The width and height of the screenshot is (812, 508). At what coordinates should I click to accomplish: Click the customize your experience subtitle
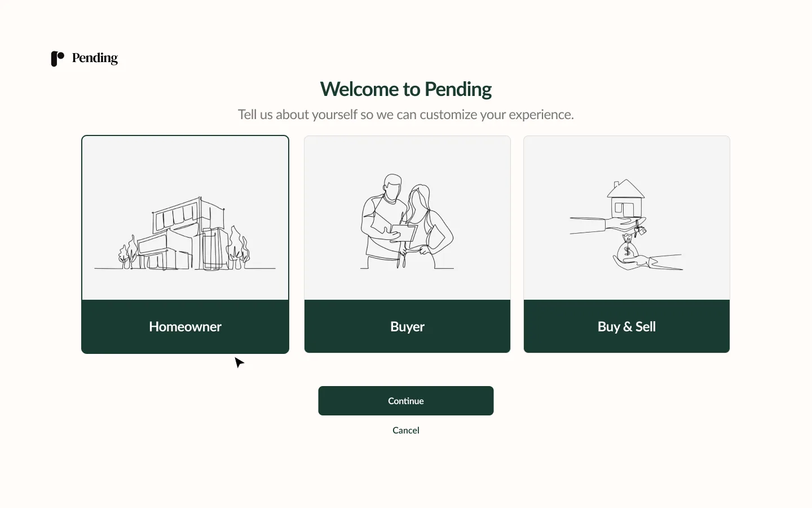click(406, 115)
